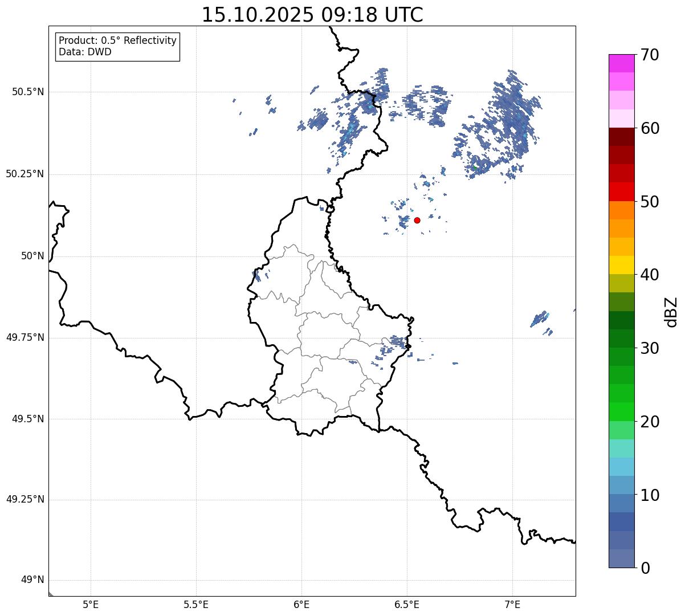685x616 pixels.
Task: Click the "Data: DWD" text
Action: coord(85,52)
